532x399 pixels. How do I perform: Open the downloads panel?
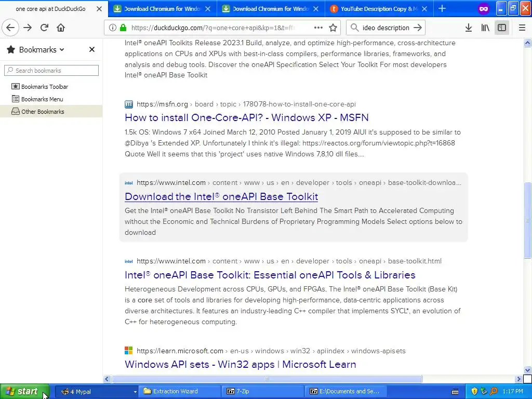coord(469,28)
